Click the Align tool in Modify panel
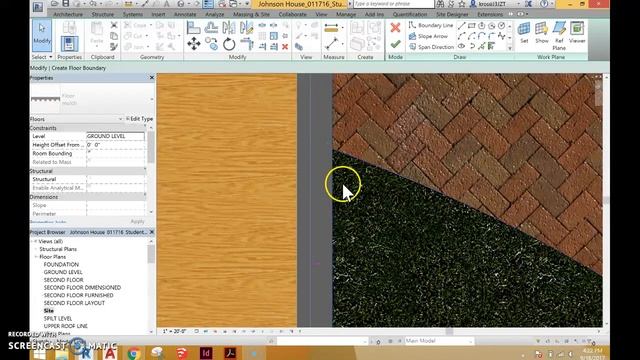The width and height of the screenshot is (640, 360). click(193, 28)
